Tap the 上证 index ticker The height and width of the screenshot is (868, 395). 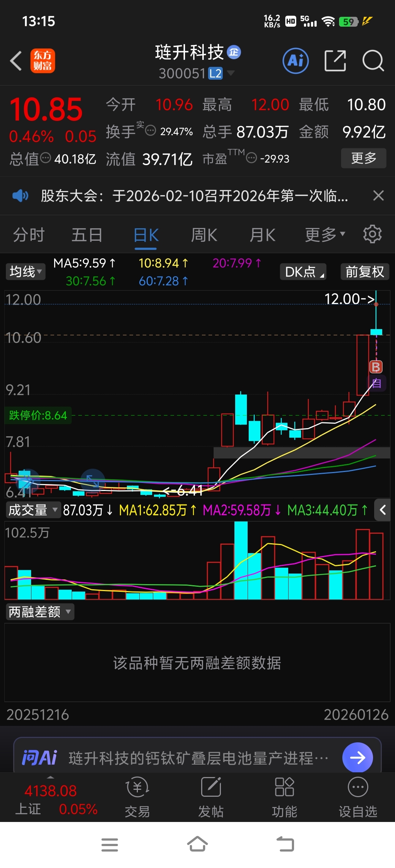click(56, 800)
